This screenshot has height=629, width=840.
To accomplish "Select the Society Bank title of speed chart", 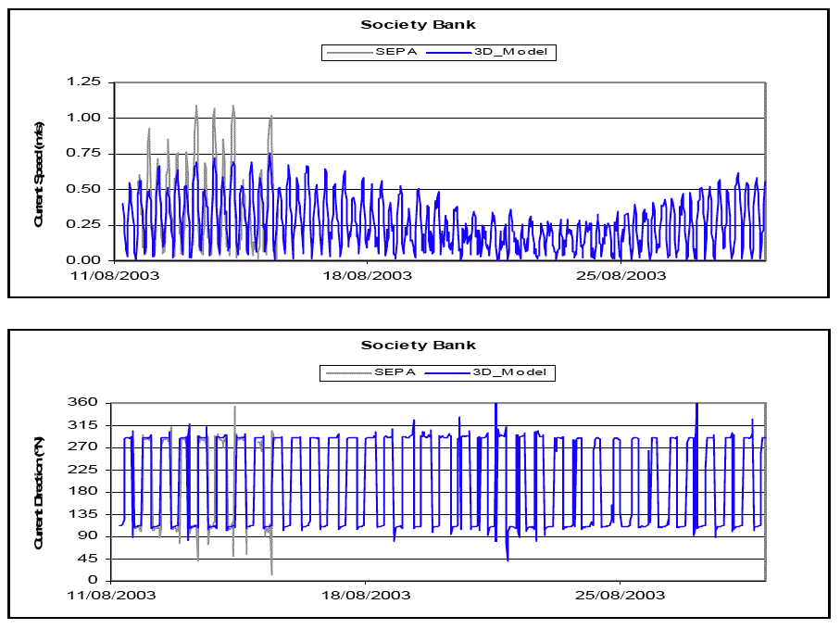I will 419,25.
